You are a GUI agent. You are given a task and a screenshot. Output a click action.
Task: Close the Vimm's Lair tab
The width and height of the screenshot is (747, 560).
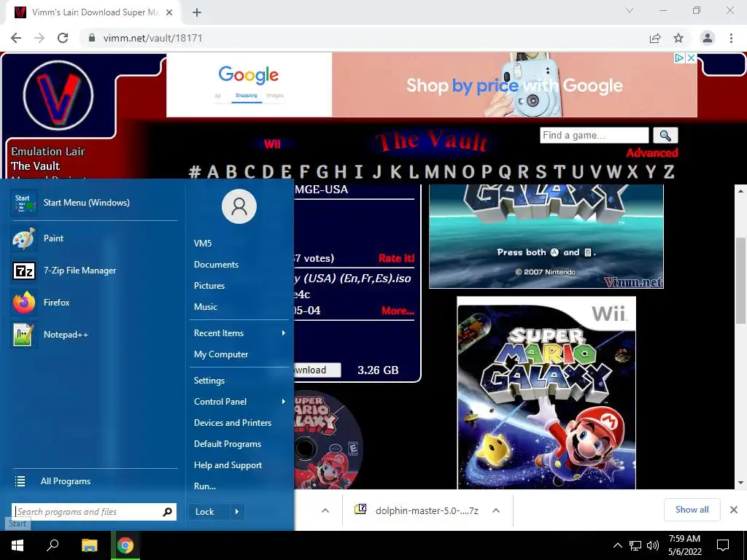pos(169,12)
